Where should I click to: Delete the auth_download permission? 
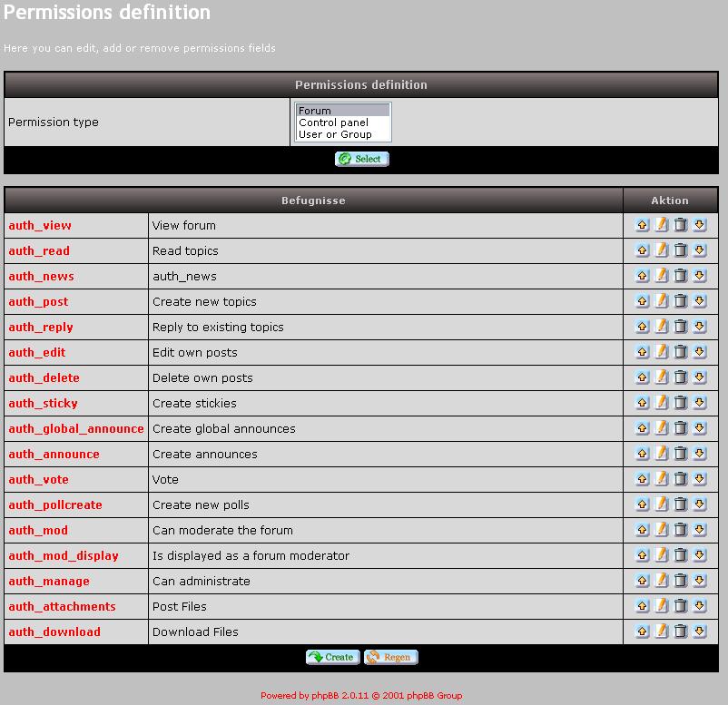(681, 632)
